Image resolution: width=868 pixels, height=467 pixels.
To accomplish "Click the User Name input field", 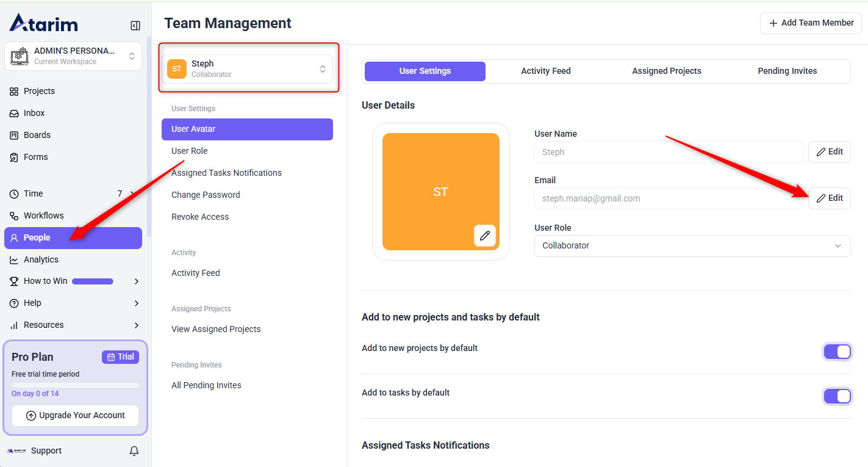I will click(668, 152).
